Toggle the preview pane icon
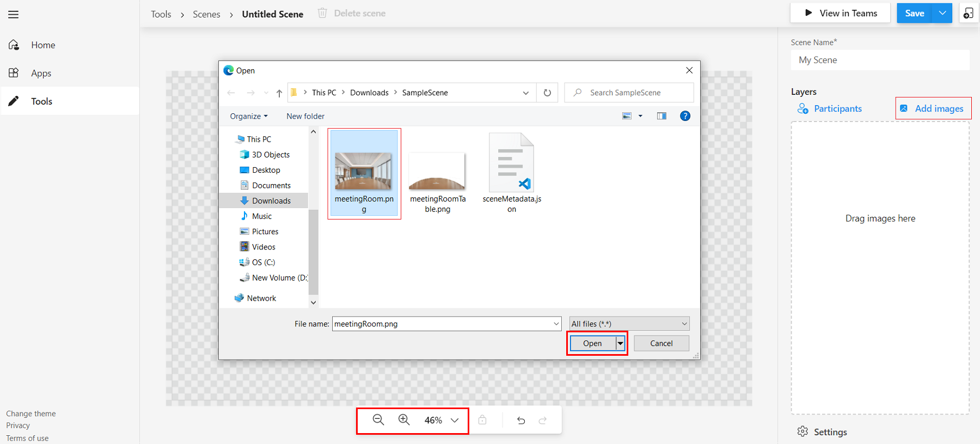This screenshot has height=444, width=980. 661,116
